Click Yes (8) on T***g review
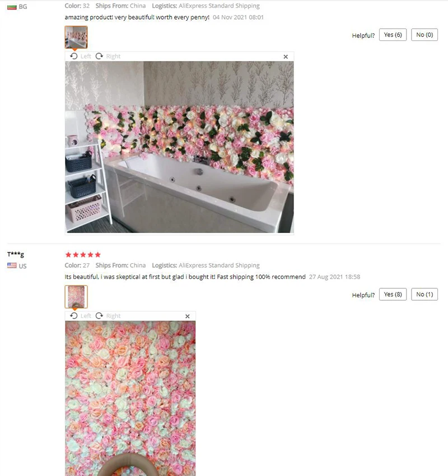 393,295
